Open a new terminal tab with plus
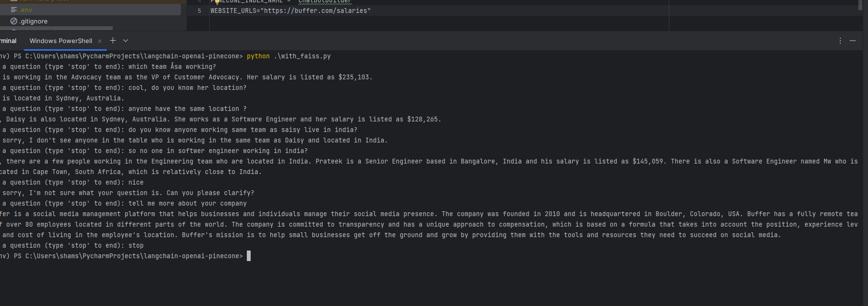This screenshot has width=868, height=306. pos(113,41)
